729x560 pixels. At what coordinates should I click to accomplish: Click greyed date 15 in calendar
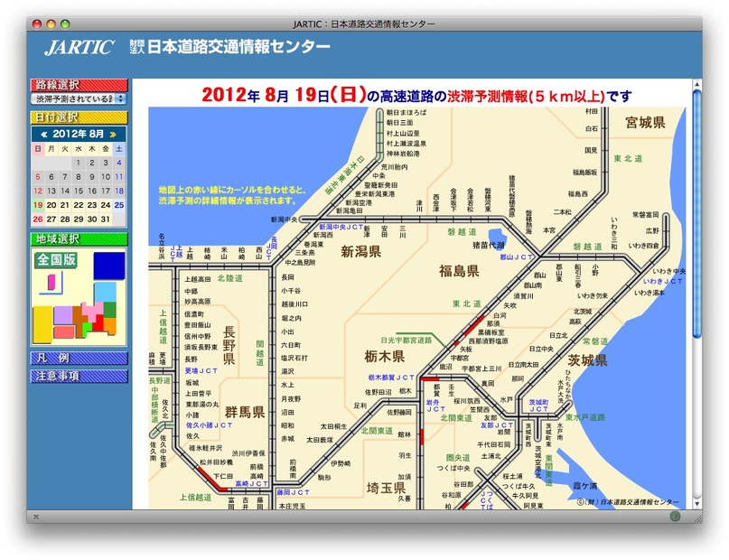pos(79,191)
